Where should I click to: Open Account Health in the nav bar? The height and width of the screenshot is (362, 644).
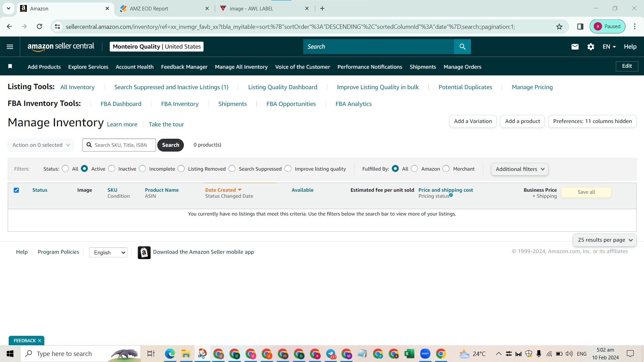135,67
